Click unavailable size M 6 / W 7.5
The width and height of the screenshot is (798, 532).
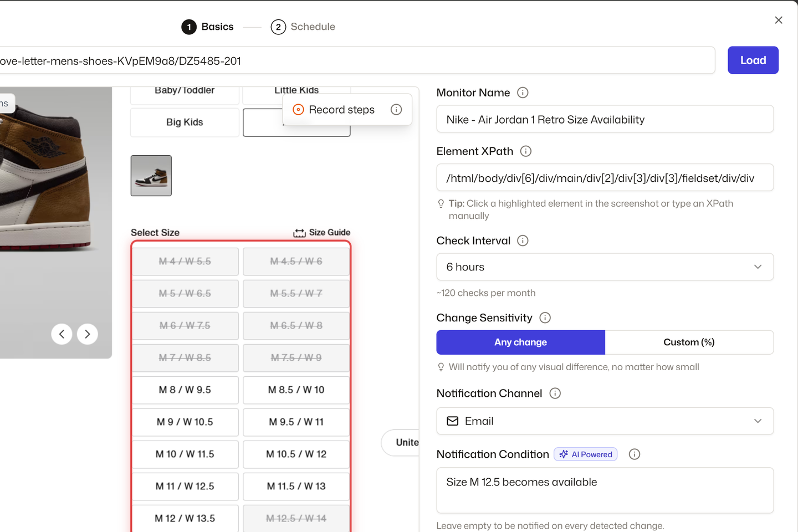pyautogui.click(x=185, y=326)
